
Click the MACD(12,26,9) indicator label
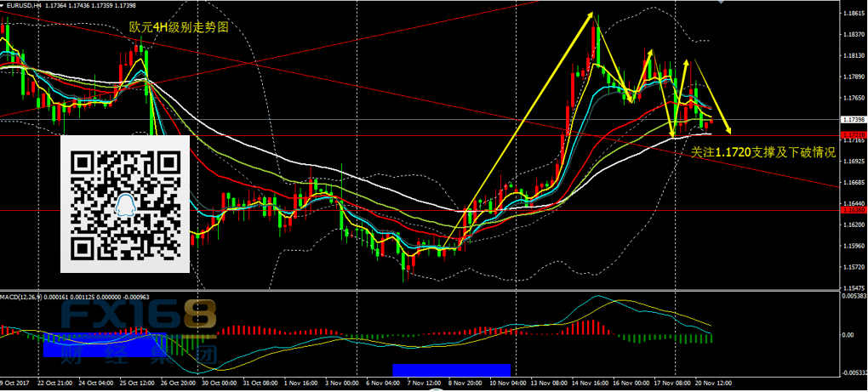coord(22,297)
